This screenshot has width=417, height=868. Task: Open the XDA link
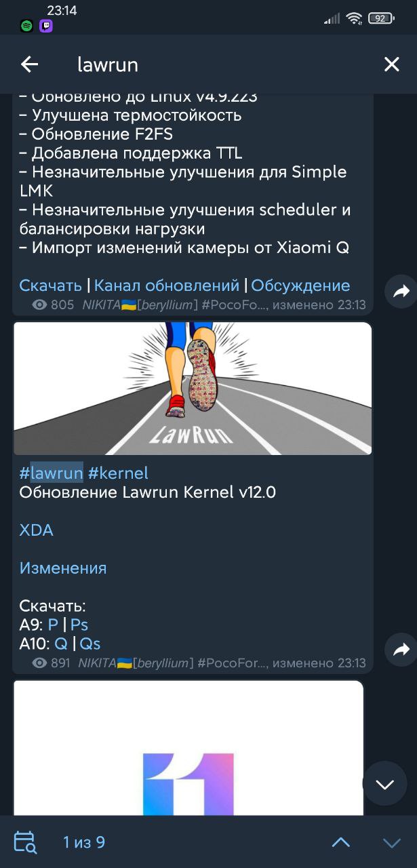point(36,530)
